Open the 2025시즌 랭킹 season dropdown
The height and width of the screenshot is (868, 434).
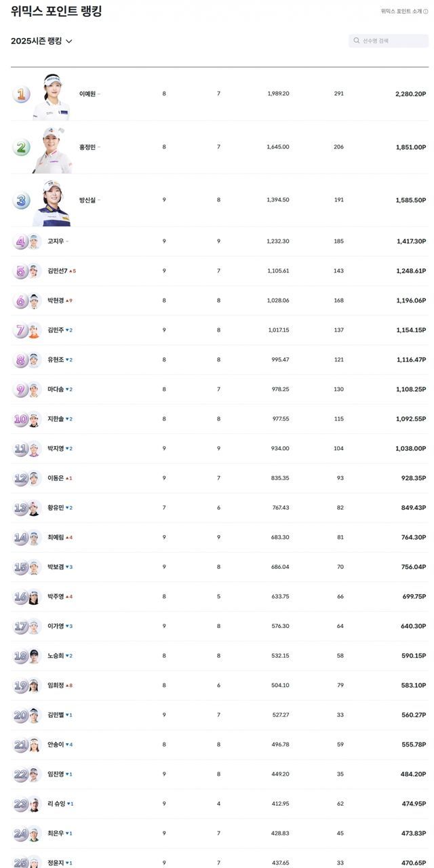pyautogui.click(x=36, y=41)
